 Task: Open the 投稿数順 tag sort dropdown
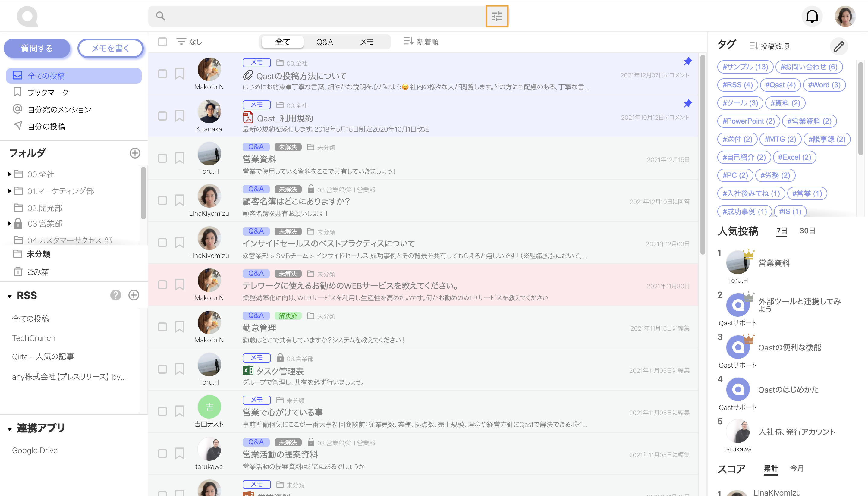[x=769, y=46]
